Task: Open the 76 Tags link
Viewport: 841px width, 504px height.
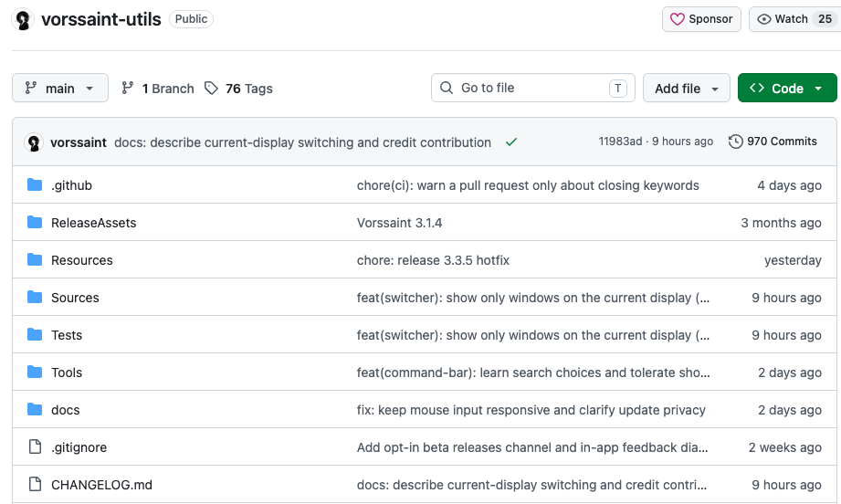Action: point(238,89)
